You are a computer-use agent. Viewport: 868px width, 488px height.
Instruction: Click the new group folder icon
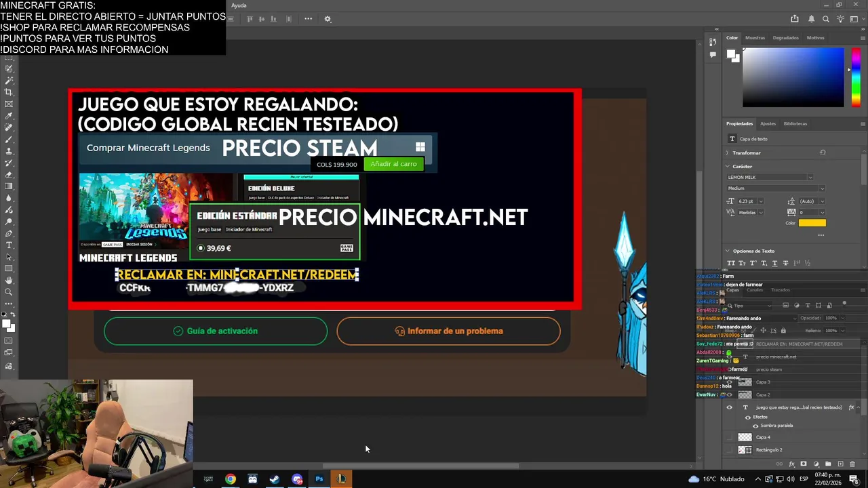pyautogui.click(x=828, y=464)
